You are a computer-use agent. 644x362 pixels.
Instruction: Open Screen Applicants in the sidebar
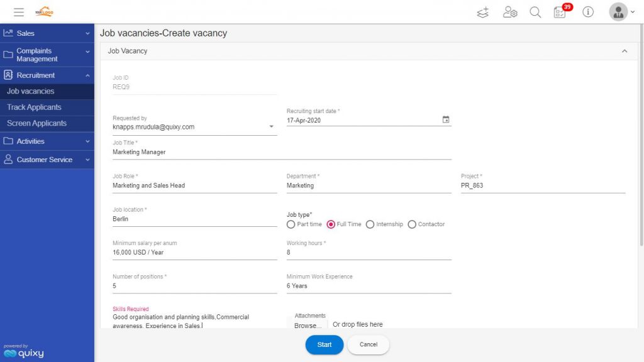pos(47,123)
